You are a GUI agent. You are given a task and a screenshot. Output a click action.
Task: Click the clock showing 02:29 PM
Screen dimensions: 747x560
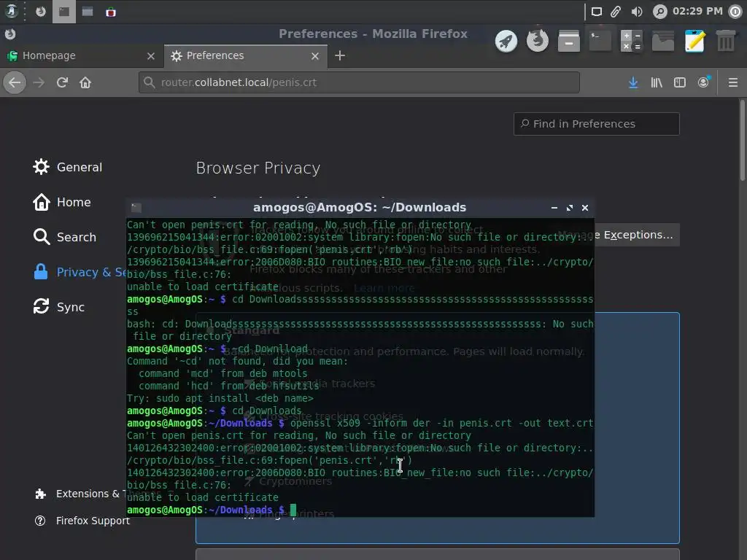coord(697,12)
